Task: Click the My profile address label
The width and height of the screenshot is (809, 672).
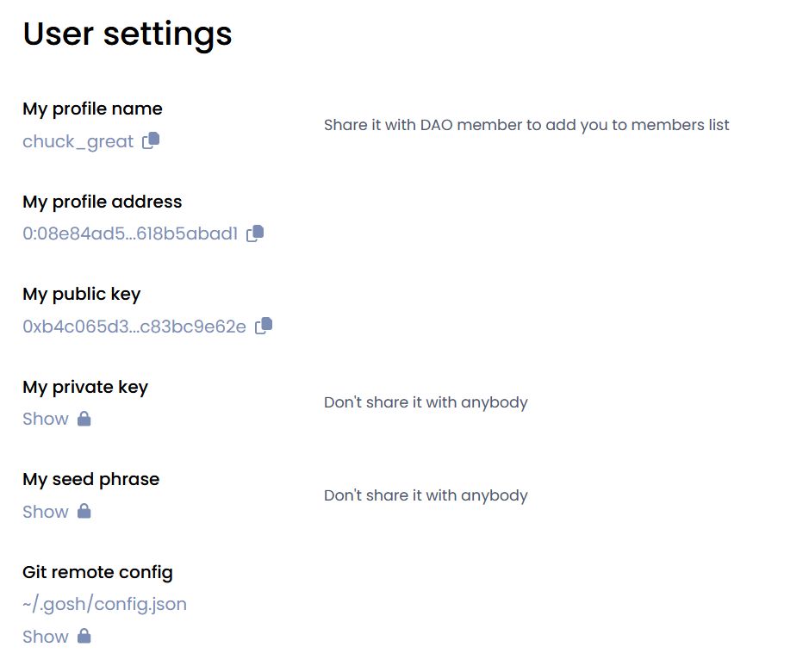Action: coord(103,202)
